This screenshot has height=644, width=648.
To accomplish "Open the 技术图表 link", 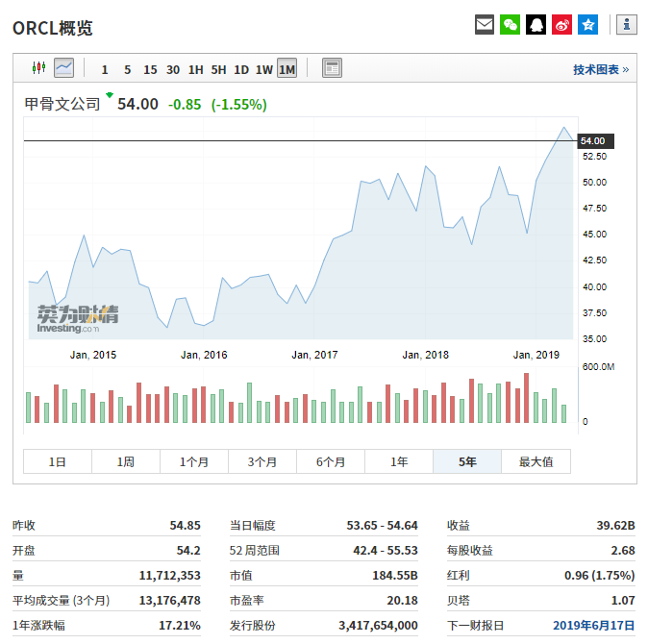I will pyautogui.click(x=601, y=69).
